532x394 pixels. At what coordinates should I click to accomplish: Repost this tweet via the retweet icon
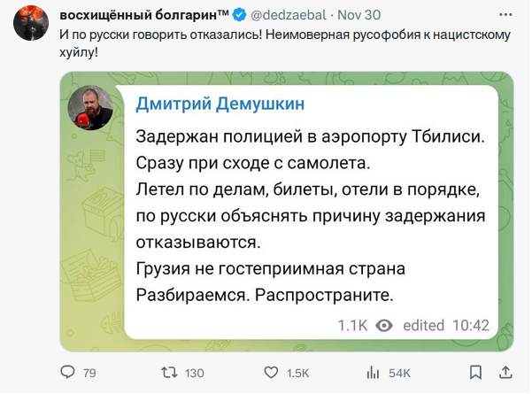[x=169, y=373]
